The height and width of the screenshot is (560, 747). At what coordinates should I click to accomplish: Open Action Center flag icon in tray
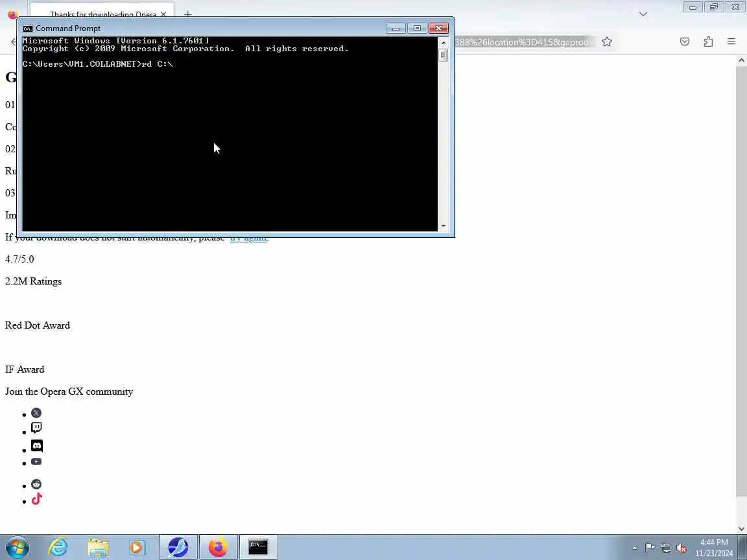pyautogui.click(x=650, y=548)
